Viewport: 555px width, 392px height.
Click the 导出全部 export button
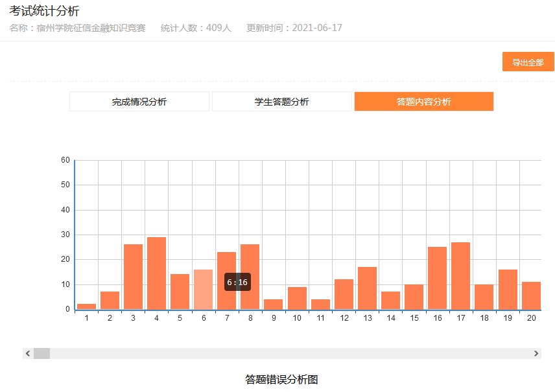point(528,62)
